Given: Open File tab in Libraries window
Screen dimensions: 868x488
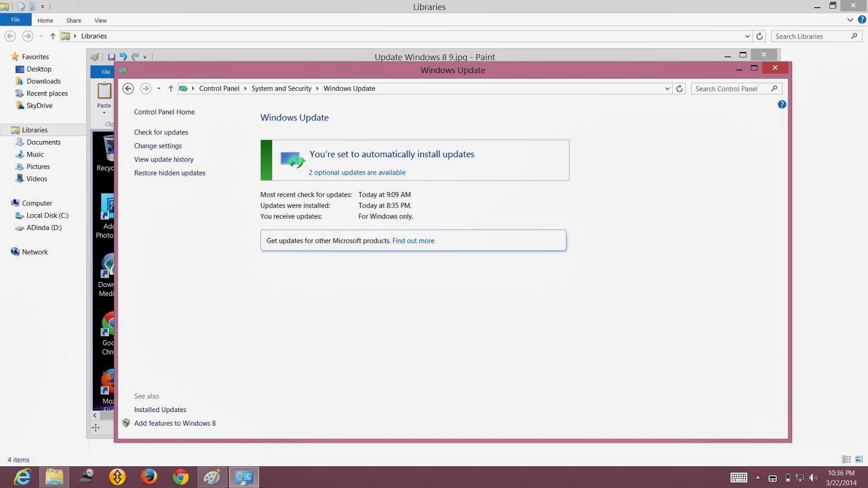Looking at the screenshot, I should click(16, 20).
